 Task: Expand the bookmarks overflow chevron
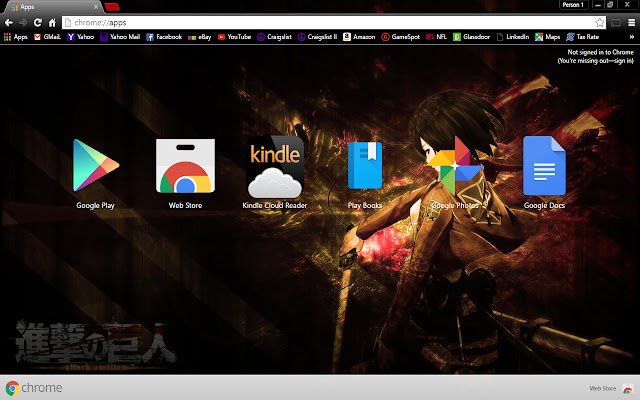point(632,37)
